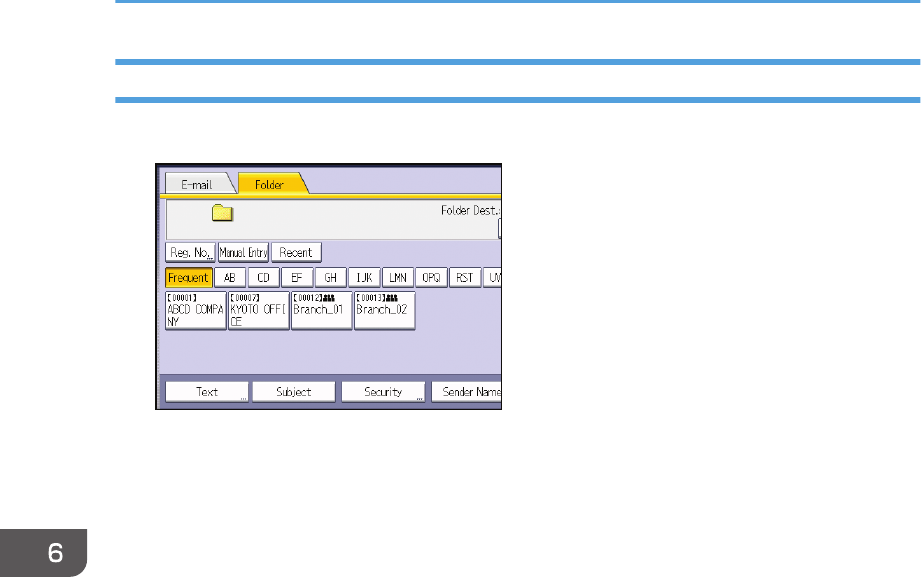Screen dimensions: 921x577
Task: Filter destinations by GH
Action: [x=330, y=277]
